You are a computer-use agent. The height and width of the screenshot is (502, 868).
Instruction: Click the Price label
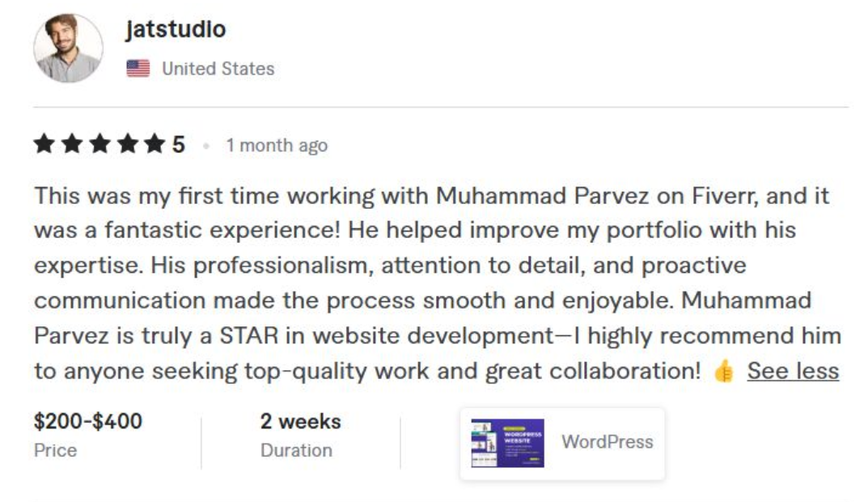[56, 449]
